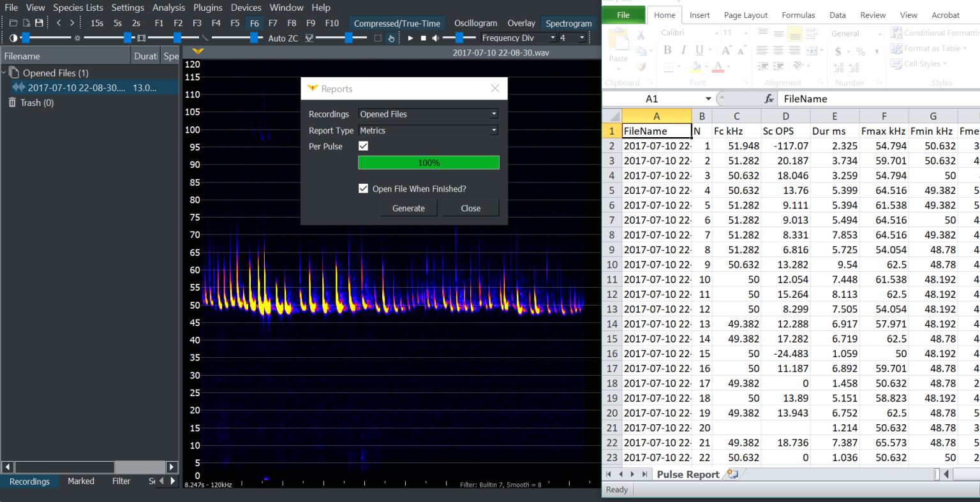Image resolution: width=980 pixels, height=502 pixels.
Task: Uncheck Open File When Finished option
Action: tap(364, 188)
